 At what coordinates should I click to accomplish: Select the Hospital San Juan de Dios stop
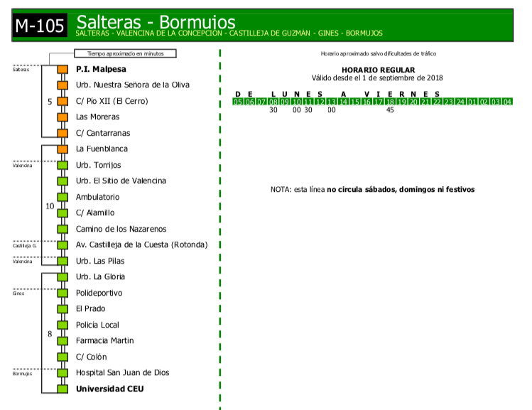tap(122, 373)
